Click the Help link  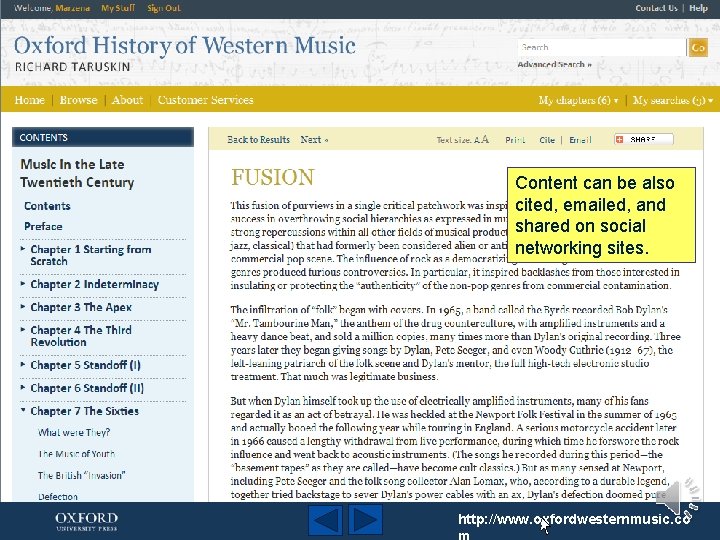(x=698, y=8)
